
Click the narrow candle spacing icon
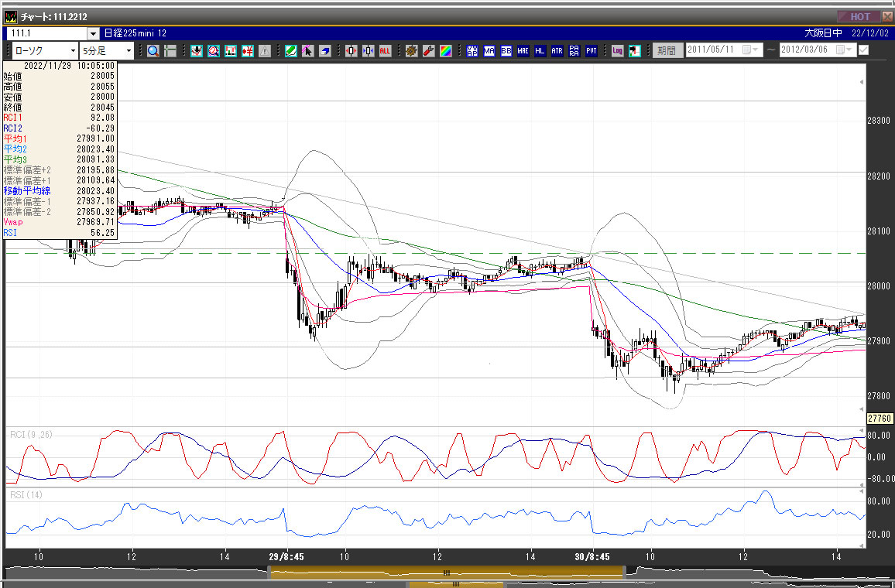click(369, 51)
